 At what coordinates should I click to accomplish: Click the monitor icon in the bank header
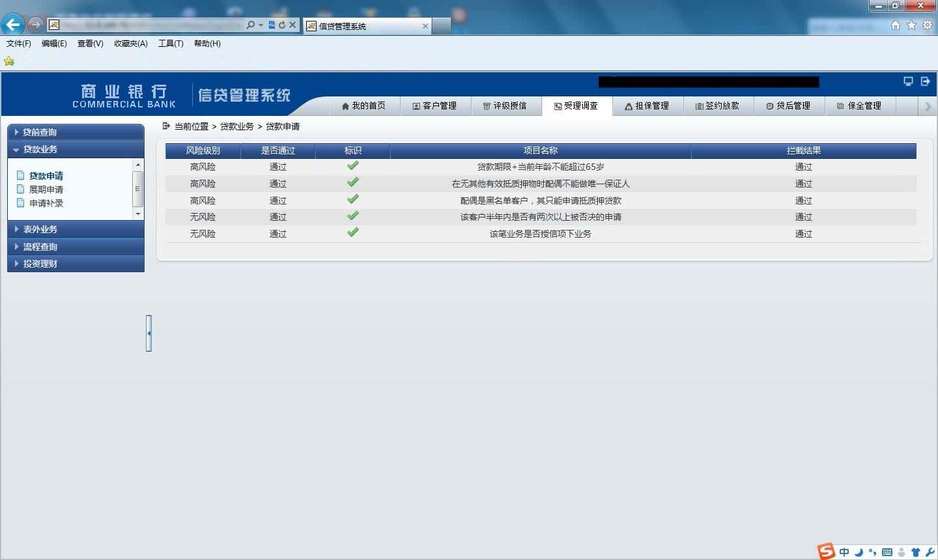(x=908, y=81)
